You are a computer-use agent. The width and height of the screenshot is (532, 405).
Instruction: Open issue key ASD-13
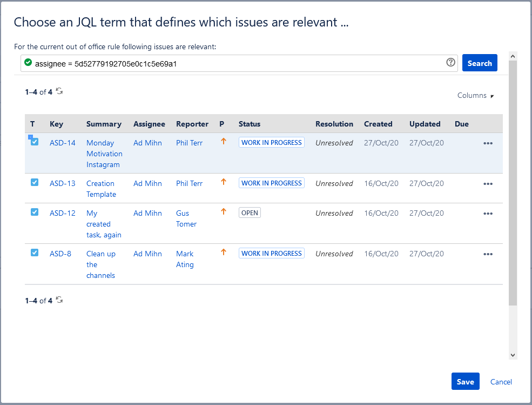point(63,183)
